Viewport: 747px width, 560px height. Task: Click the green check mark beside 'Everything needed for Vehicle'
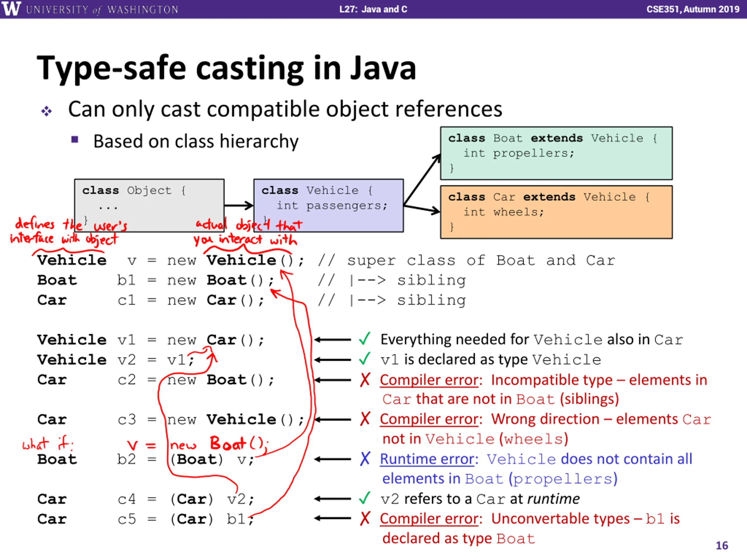click(x=365, y=339)
